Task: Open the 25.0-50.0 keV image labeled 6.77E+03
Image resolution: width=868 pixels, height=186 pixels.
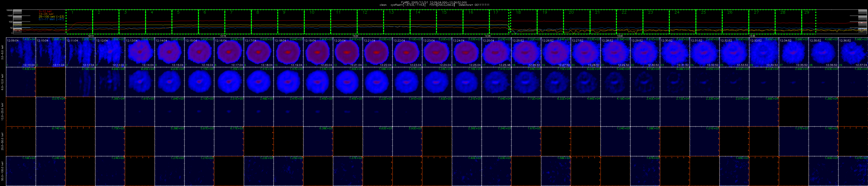Action: (x=229, y=141)
